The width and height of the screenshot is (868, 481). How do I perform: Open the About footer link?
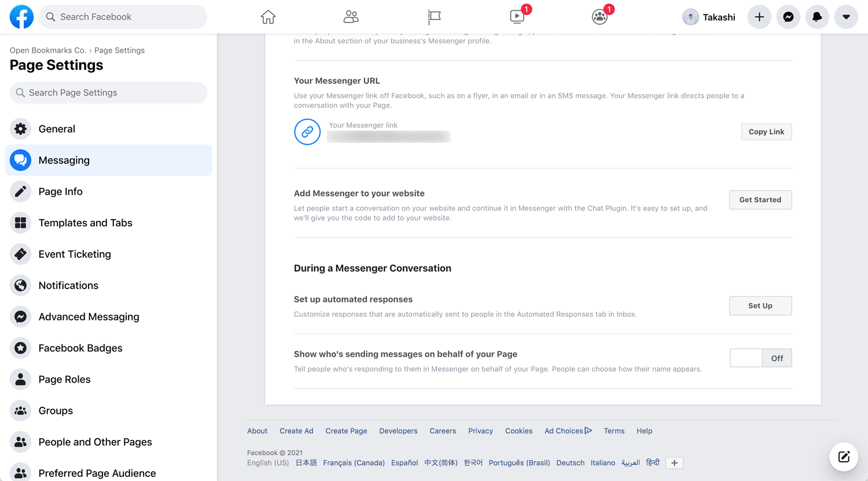pyautogui.click(x=257, y=431)
